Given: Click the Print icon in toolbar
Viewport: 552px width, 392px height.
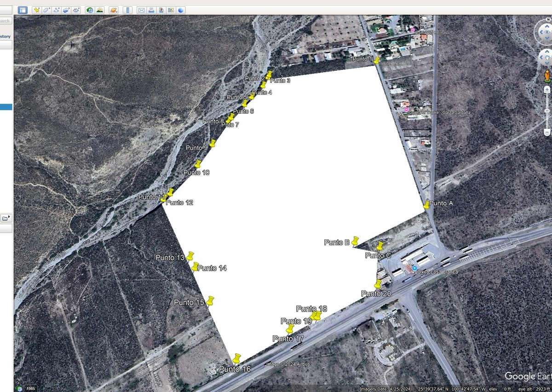Looking at the screenshot, I should coord(151,10).
